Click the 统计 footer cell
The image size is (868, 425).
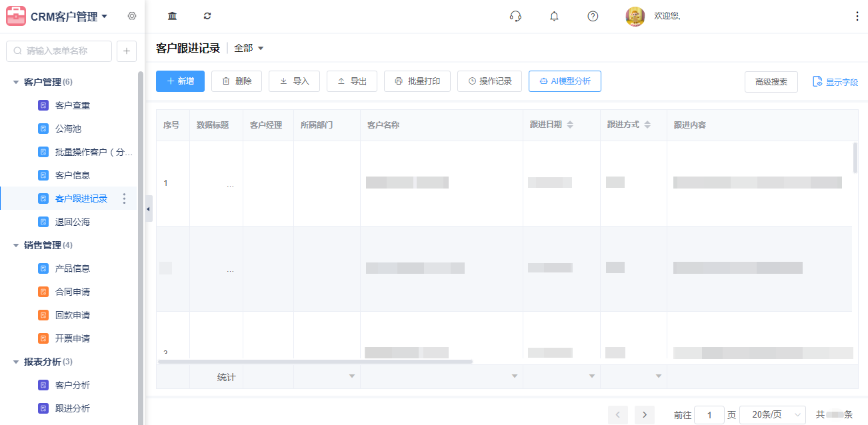tap(216, 377)
